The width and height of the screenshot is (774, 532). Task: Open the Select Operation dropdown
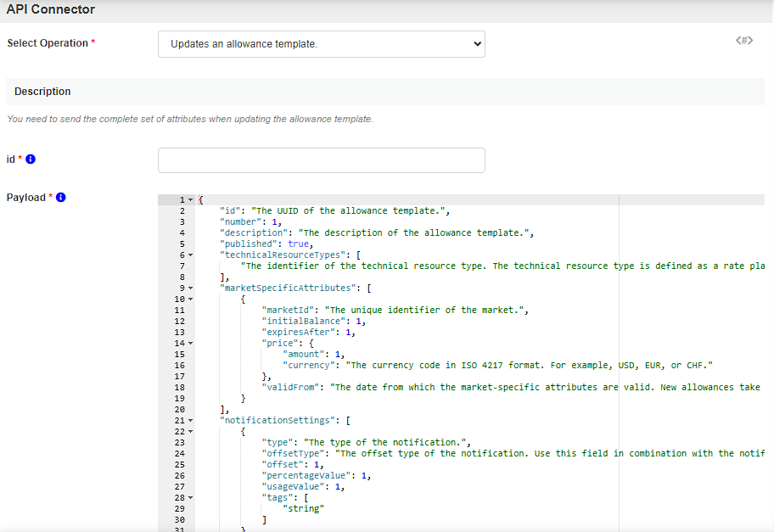point(321,44)
